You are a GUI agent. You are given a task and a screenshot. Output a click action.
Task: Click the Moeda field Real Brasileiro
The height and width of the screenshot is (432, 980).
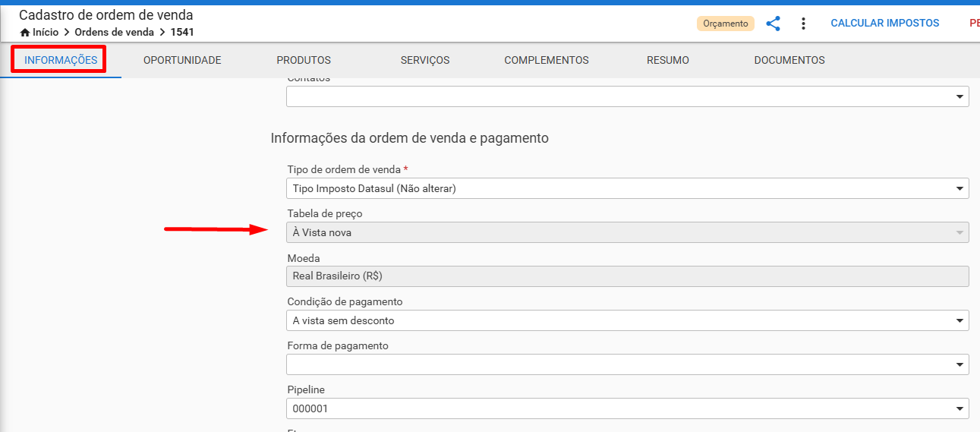click(628, 276)
